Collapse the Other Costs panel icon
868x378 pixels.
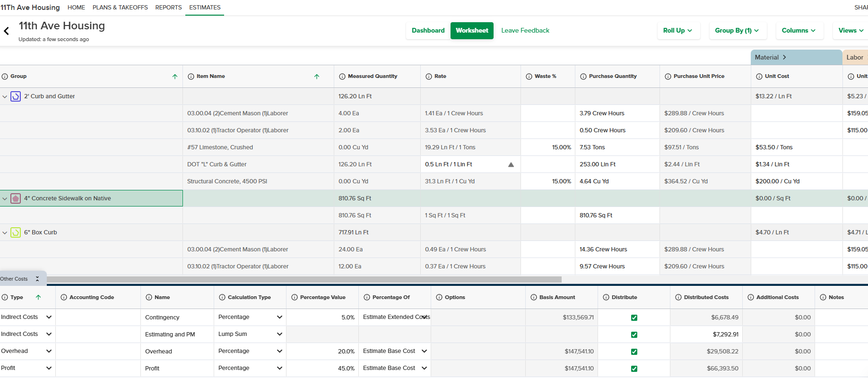tap(37, 279)
